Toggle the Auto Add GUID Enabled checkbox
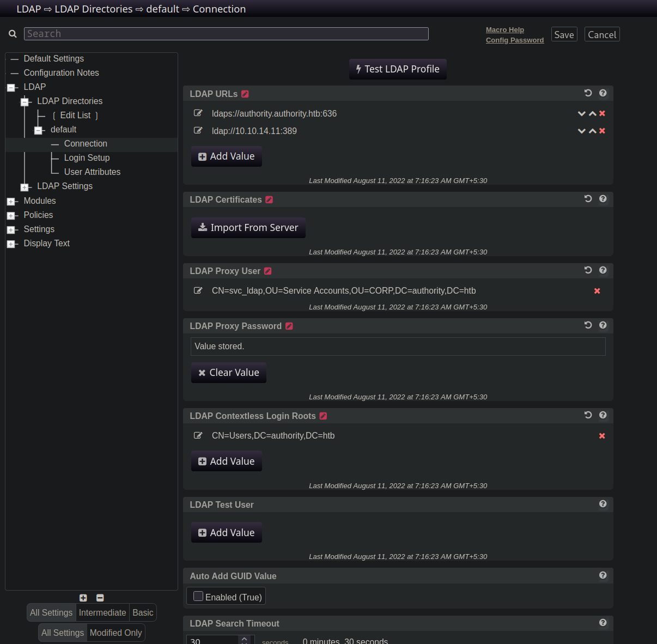657x644 pixels. click(x=198, y=597)
